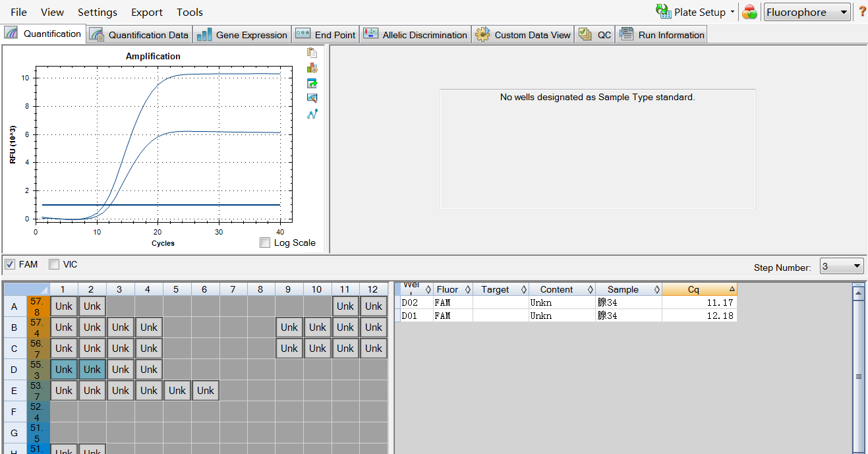The height and width of the screenshot is (454, 868).
Task: Click the Quantification tab icon
Action: click(11, 33)
